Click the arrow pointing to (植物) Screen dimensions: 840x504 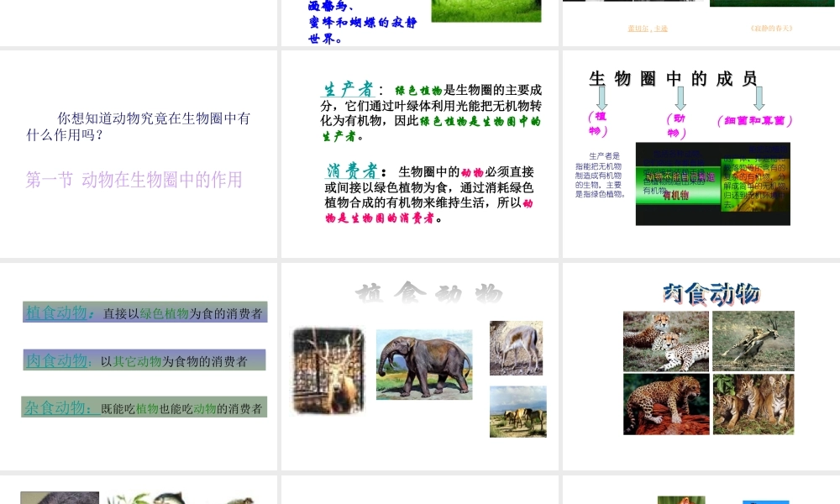tap(602, 97)
